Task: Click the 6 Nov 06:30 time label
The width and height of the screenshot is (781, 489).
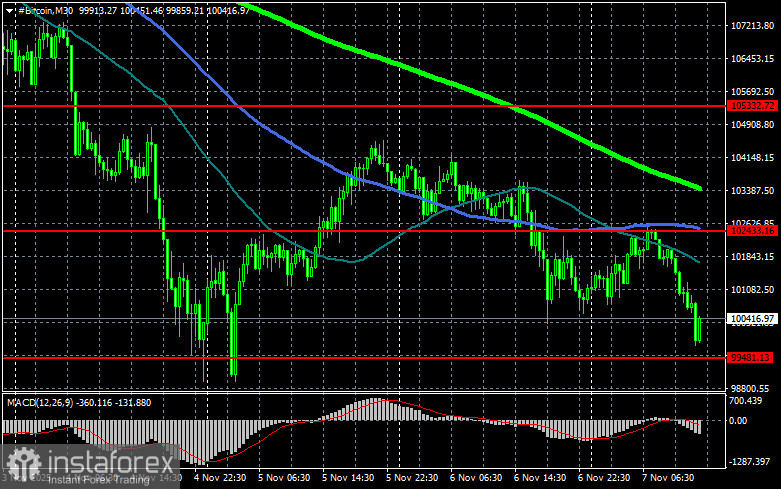Action: pyautogui.click(x=476, y=478)
